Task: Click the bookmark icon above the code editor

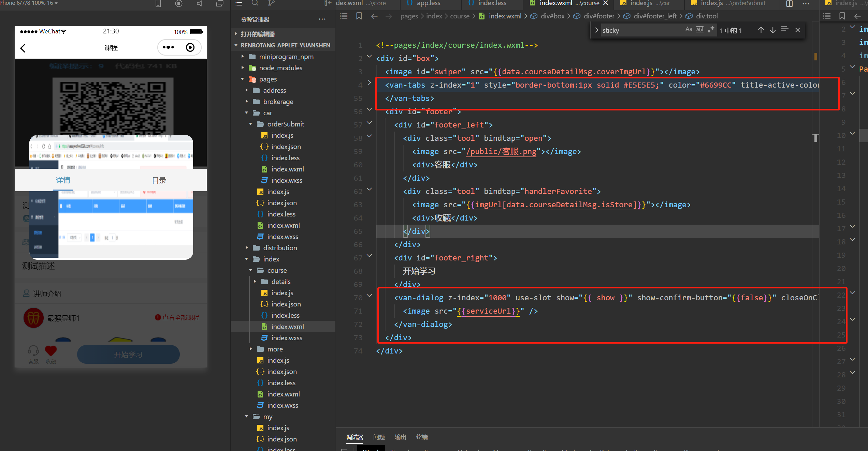Action: tap(359, 16)
